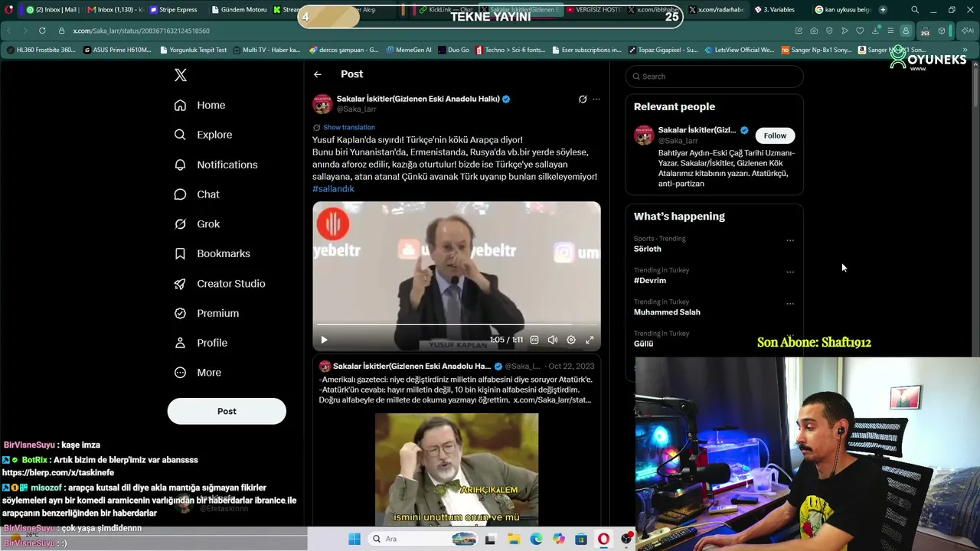Viewport: 980px width, 551px height.
Task: Click the Windows taskbar search box
Action: pyautogui.click(x=421, y=539)
